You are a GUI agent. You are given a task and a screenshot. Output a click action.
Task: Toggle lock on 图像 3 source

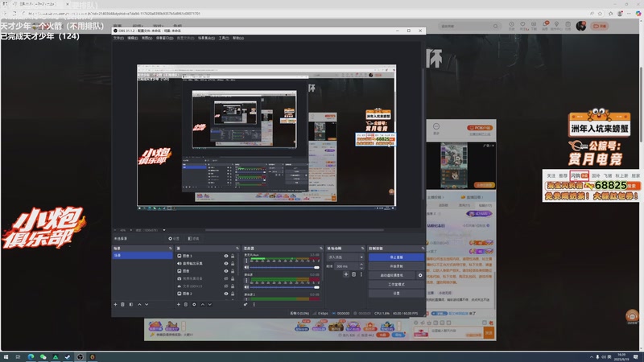click(x=233, y=256)
